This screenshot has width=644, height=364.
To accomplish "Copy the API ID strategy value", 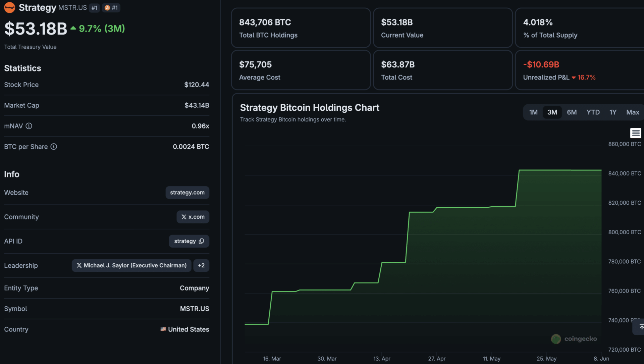I will (189, 241).
